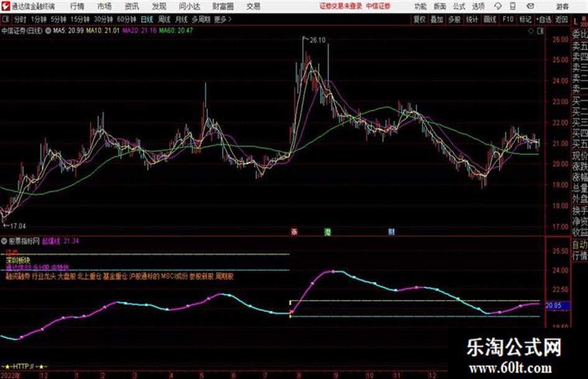588x379 pixels.
Task: Click the 标记 mark toolbar button
Action: (x=525, y=19)
